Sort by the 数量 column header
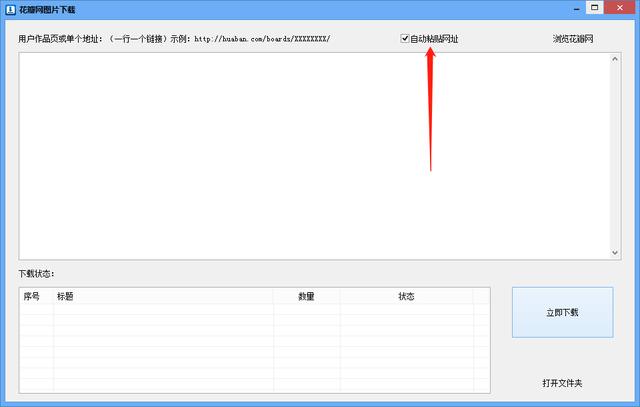Screen dimensions: 640x407 [307, 296]
